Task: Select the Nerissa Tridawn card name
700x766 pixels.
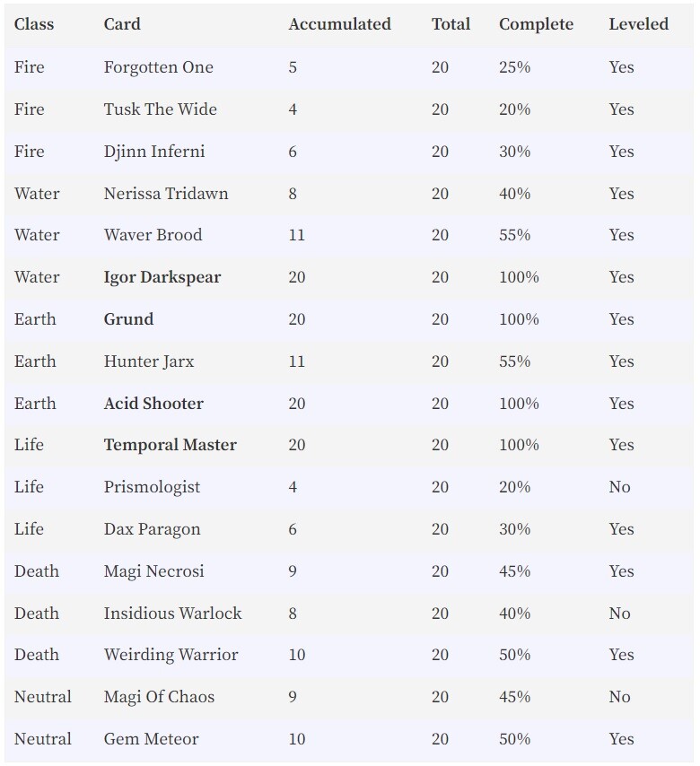Action: 166,194
